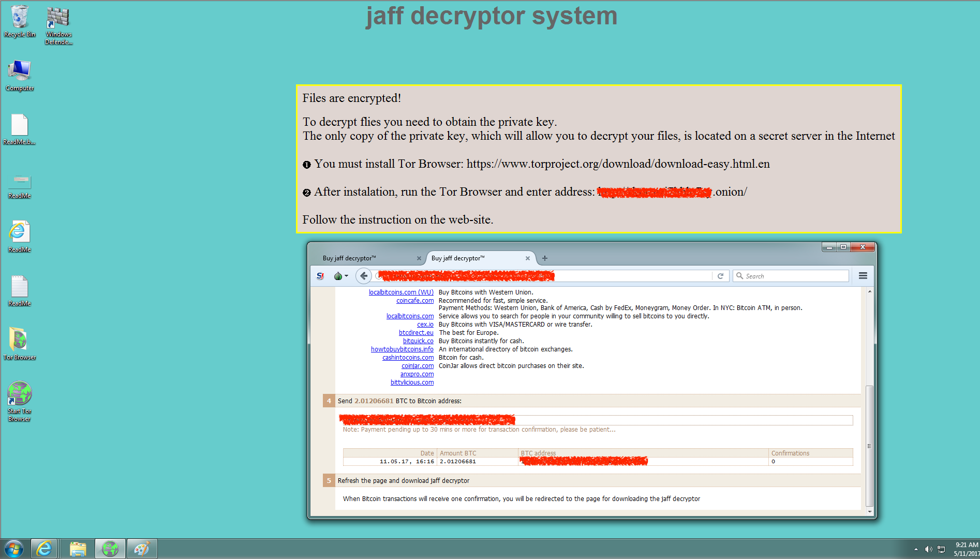Click the torproject.org download URL text
The height and width of the screenshot is (559, 980).
coord(618,164)
